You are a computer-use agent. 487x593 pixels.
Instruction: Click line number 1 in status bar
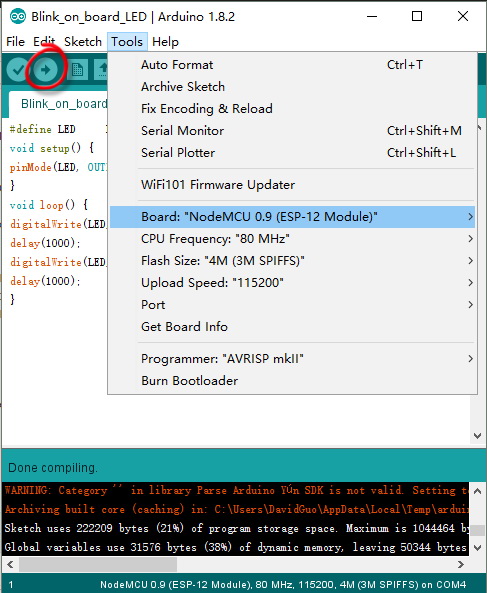tap(11, 584)
